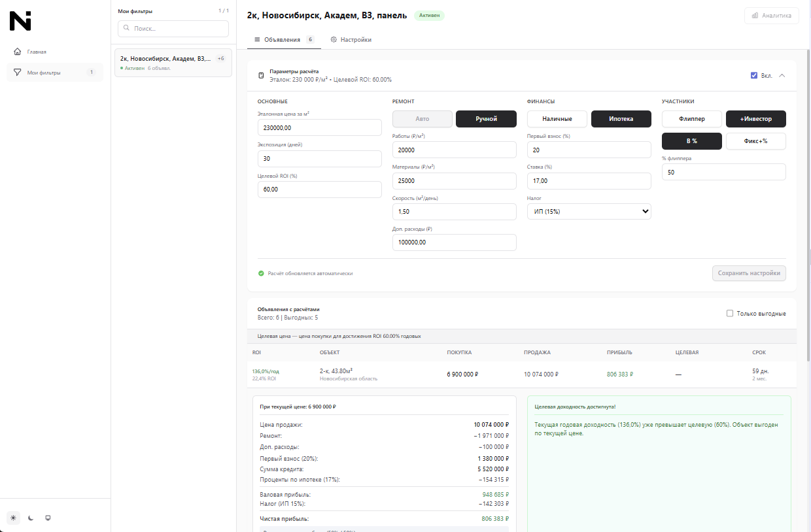The image size is (811, 532).
Task: Switch to the Настройки tab
Action: pyautogui.click(x=352, y=39)
